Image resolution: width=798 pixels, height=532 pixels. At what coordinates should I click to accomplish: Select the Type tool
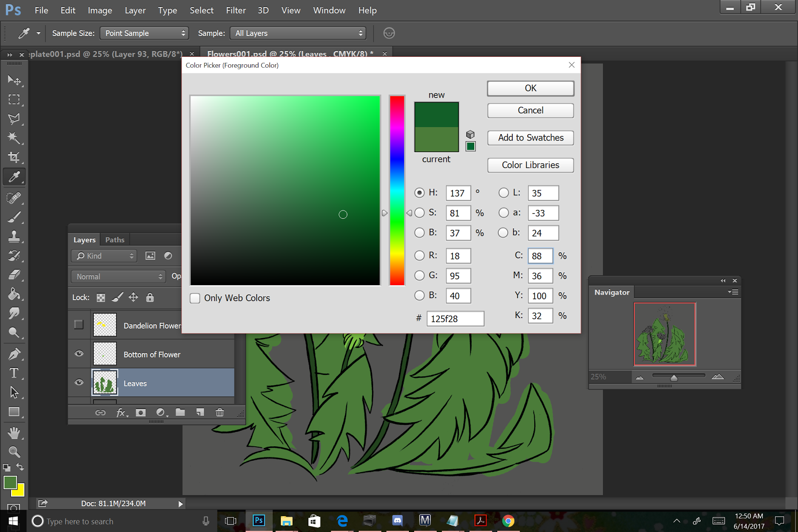(14, 373)
